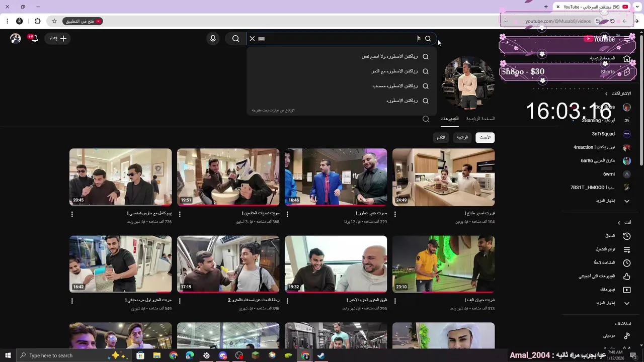
Task: Open History (السجل) in the sidebar
Action: 618,236
